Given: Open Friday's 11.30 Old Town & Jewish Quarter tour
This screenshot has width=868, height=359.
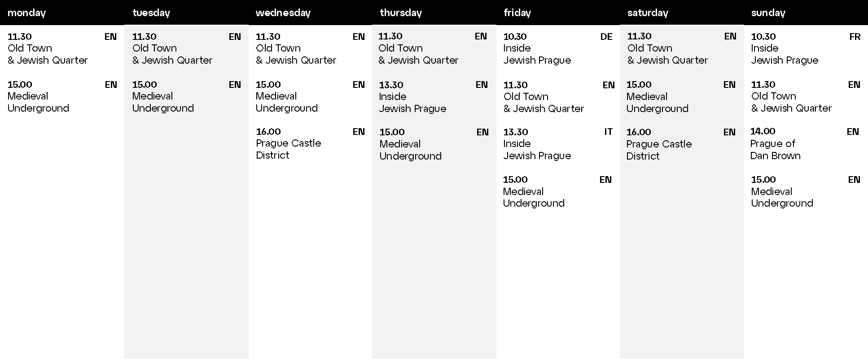Looking at the screenshot, I should pos(544,103).
